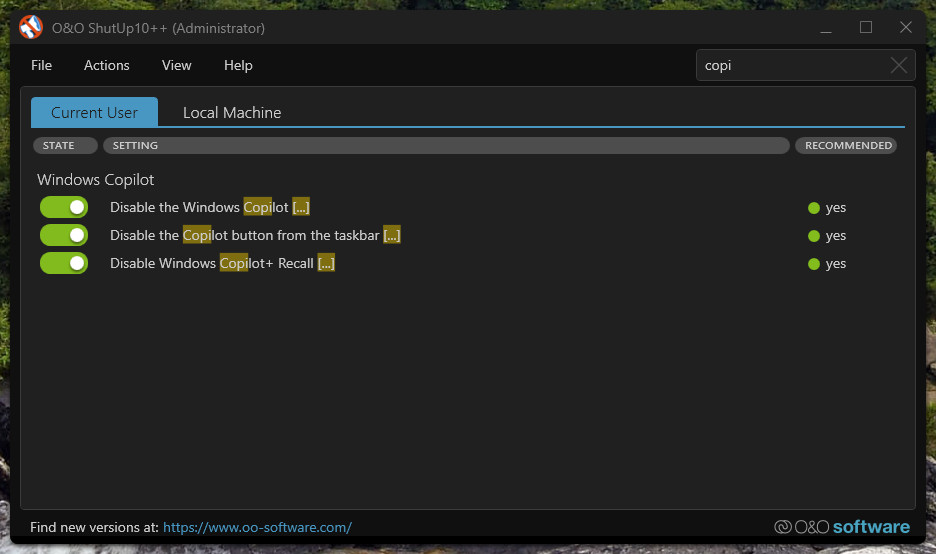Image resolution: width=936 pixels, height=554 pixels.
Task: Click 'yes' recommendation for Disable the Windows Copilot
Action: (836, 208)
